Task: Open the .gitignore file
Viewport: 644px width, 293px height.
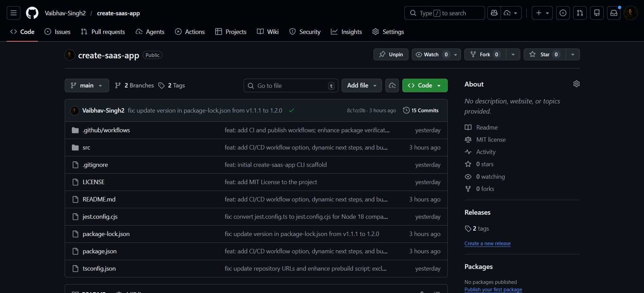Action: click(x=95, y=165)
